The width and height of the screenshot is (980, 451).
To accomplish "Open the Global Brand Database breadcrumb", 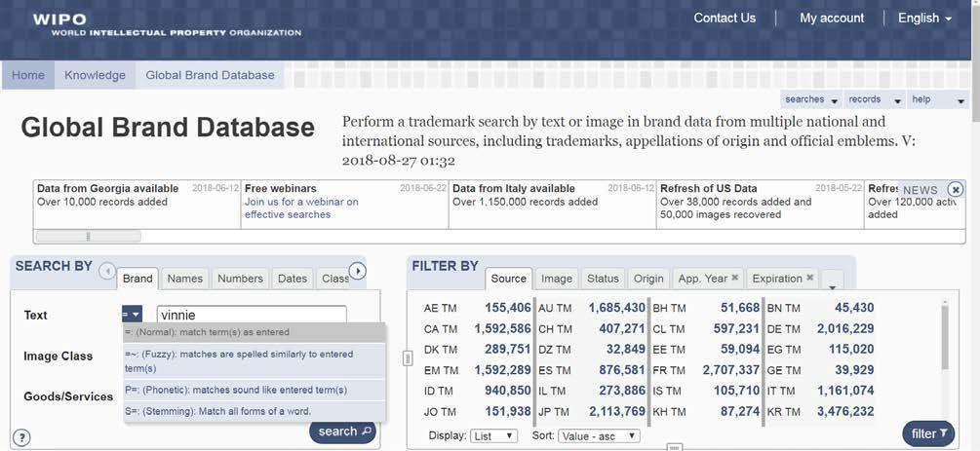I will click(210, 75).
